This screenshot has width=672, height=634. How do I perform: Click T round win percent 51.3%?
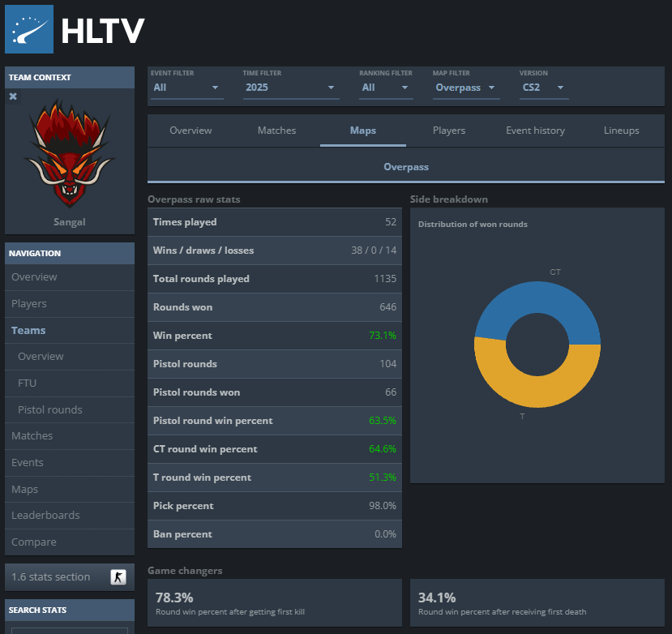383,477
